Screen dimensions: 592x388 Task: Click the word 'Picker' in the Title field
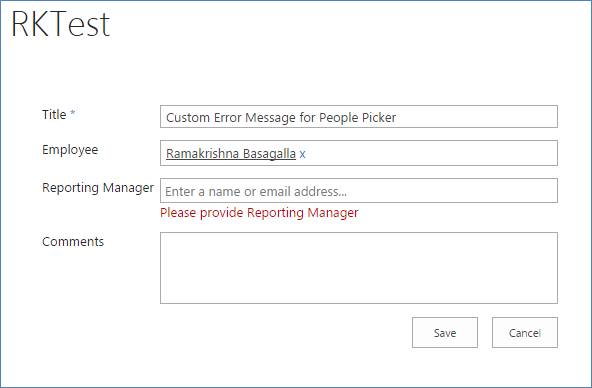coord(379,117)
